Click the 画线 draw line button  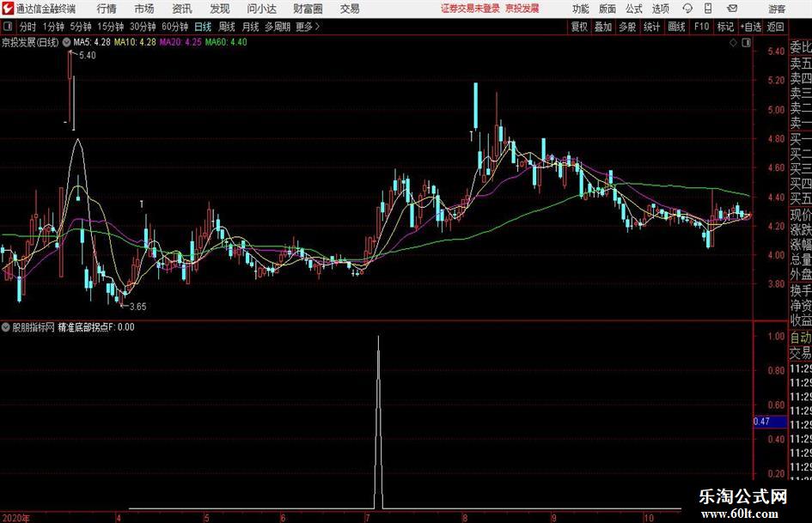click(x=677, y=27)
